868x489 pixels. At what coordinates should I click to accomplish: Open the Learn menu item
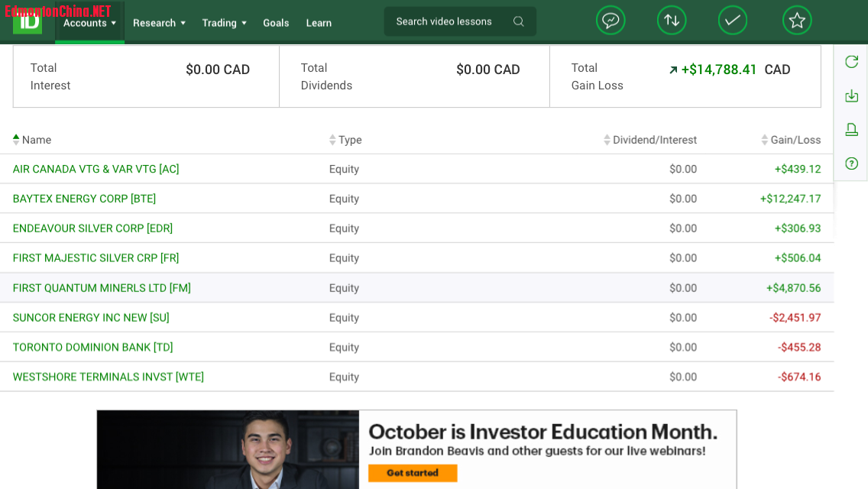[x=319, y=23]
